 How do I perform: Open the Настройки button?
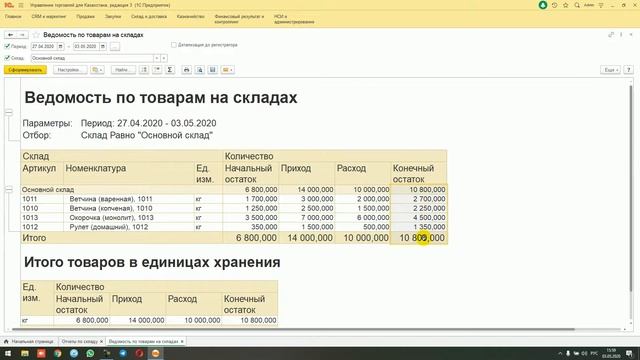[70, 70]
